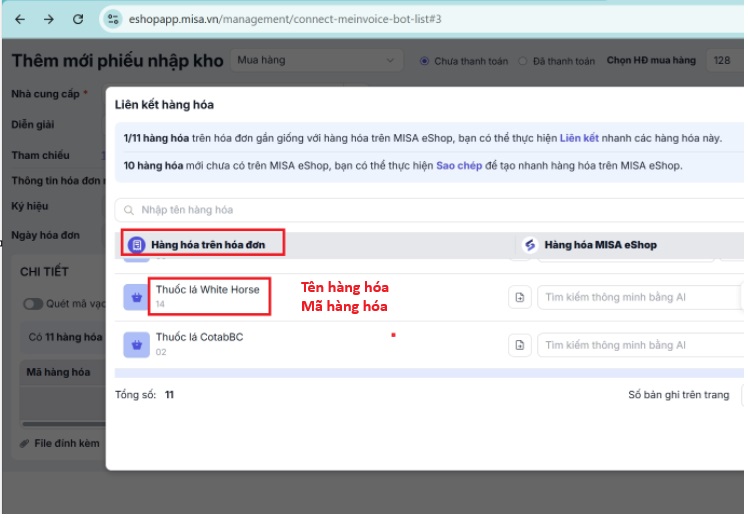Image resolution: width=748 pixels, height=518 pixels.
Task: Click the Liên kết link in the info banner
Action: [579, 138]
